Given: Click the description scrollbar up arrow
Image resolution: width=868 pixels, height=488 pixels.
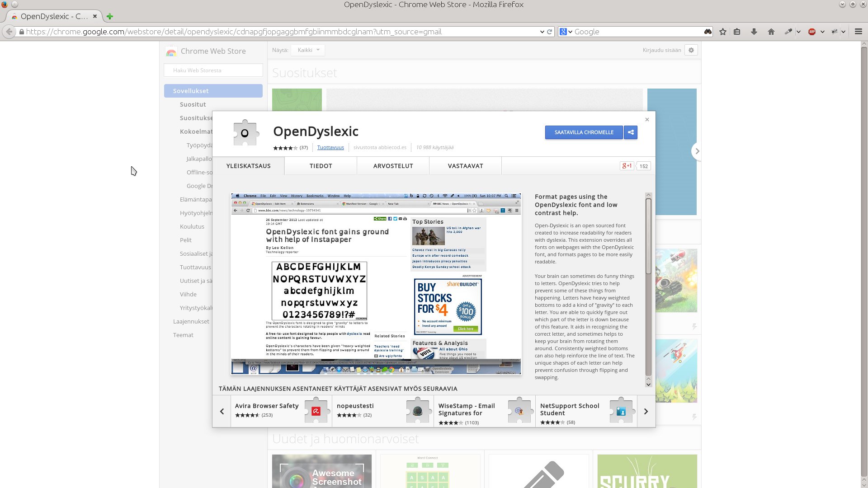Looking at the screenshot, I should tap(648, 196).
